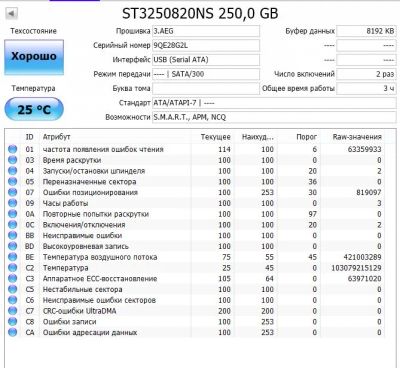Select the blue orb beside Переназначенные сектора
Image resolution: width=400 pixels, height=368 pixels.
[12, 182]
